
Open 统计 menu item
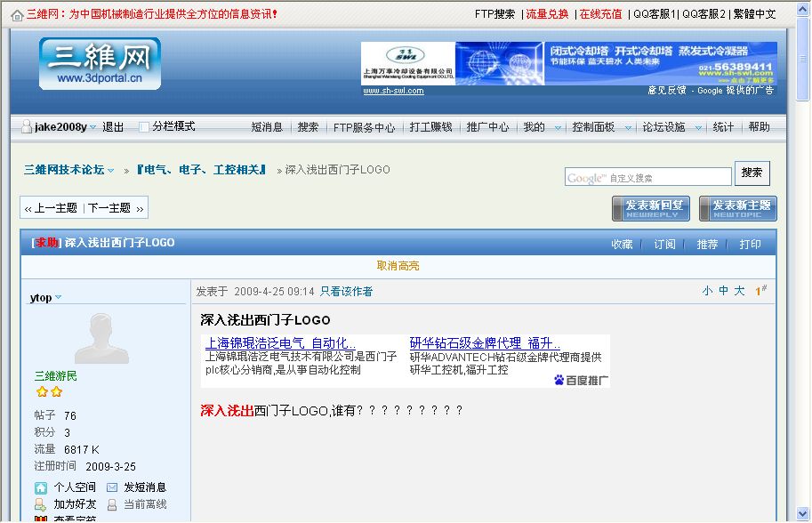click(x=723, y=127)
